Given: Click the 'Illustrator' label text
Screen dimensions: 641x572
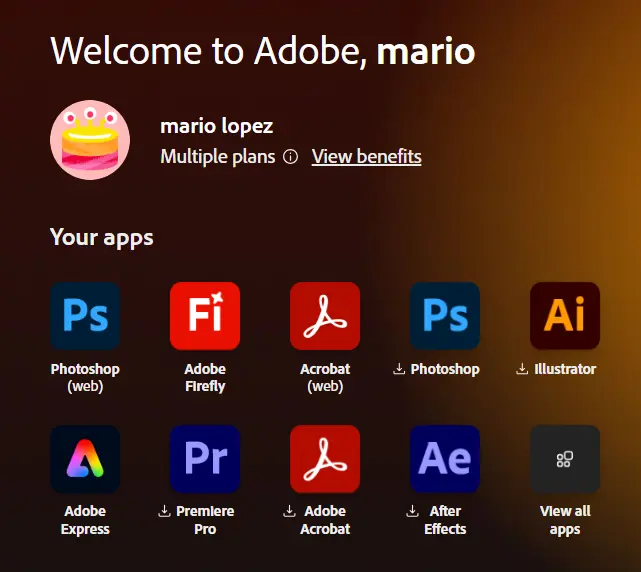Looking at the screenshot, I should pyautogui.click(x=565, y=369).
